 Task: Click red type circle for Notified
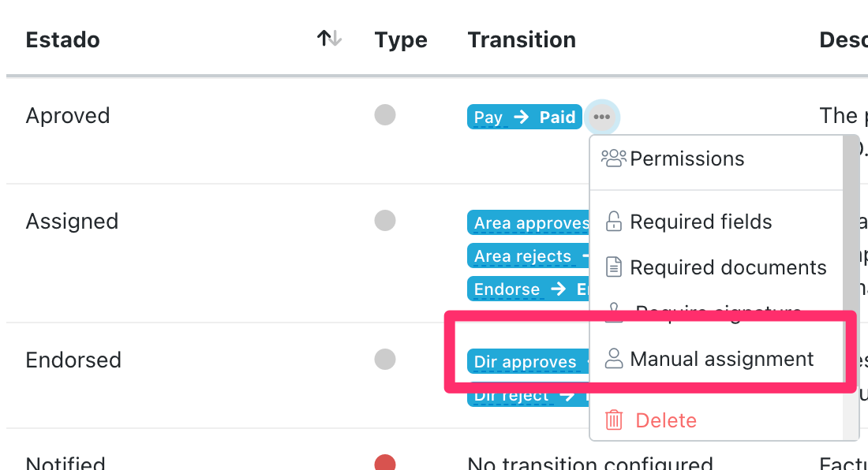(x=385, y=463)
